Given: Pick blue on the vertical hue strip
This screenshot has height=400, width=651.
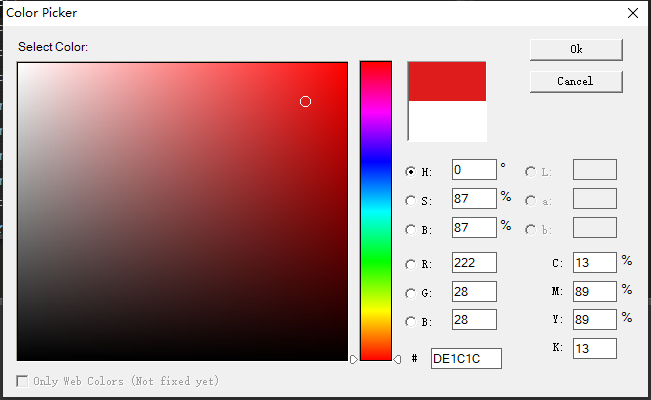Looking at the screenshot, I should point(376,161).
